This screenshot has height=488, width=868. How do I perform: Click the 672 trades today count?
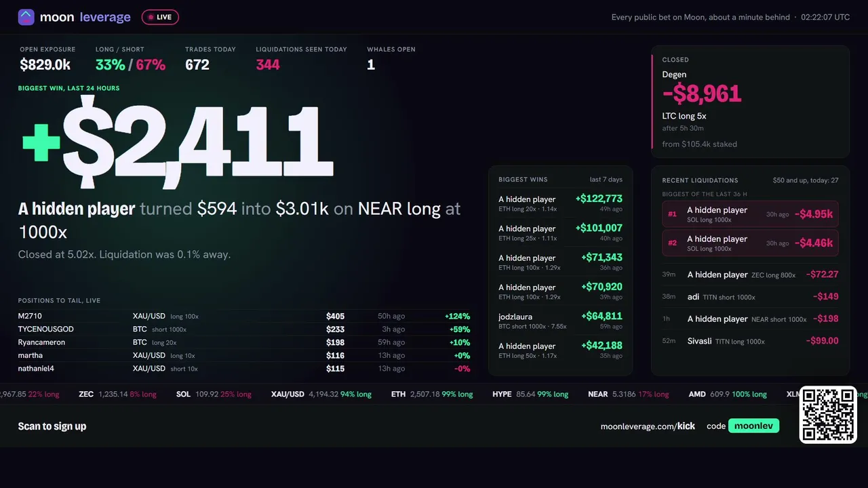point(197,64)
